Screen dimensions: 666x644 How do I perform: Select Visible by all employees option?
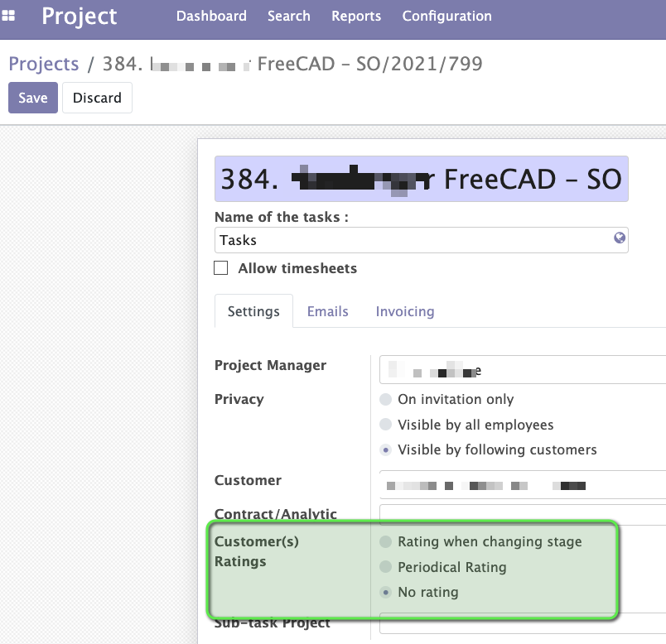point(385,425)
